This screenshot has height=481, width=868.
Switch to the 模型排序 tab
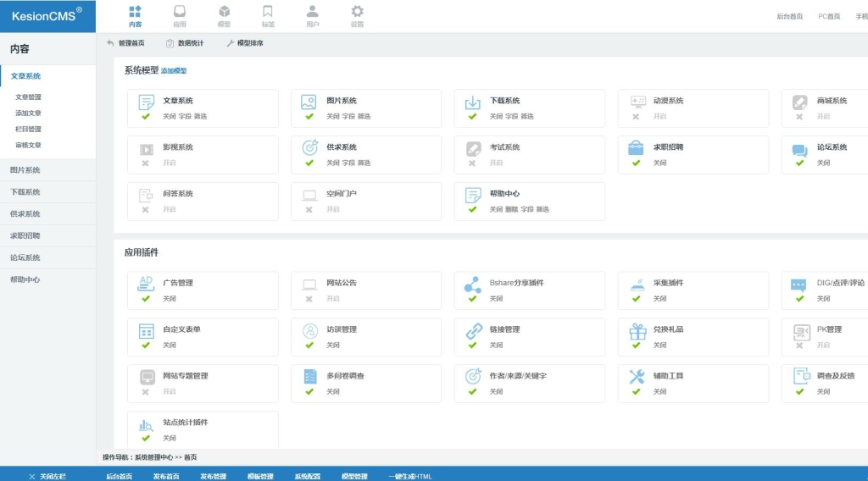click(245, 43)
